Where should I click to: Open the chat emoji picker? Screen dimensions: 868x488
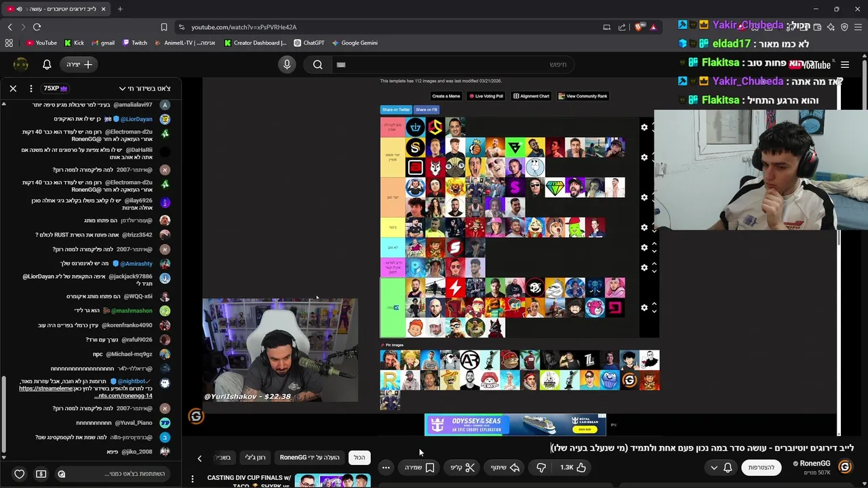click(61, 474)
